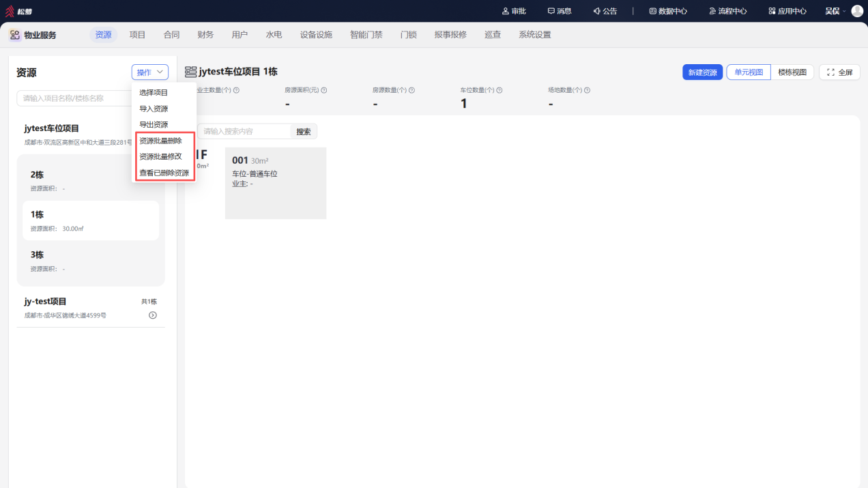868x488 pixels.
Task: Select the 3栋 building row
Action: pyautogui.click(x=91, y=261)
